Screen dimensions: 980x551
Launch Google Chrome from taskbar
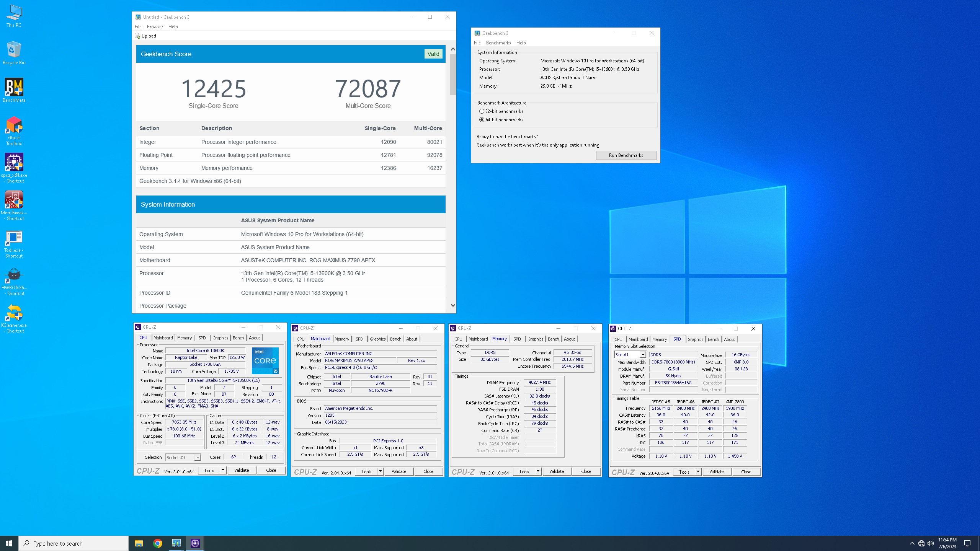[157, 543]
